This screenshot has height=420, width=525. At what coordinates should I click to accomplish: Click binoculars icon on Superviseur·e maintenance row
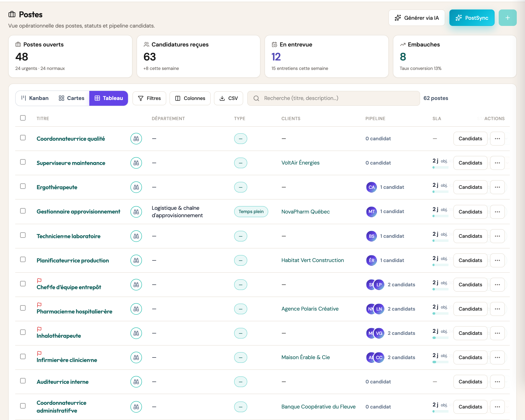click(x=136, y=163)
